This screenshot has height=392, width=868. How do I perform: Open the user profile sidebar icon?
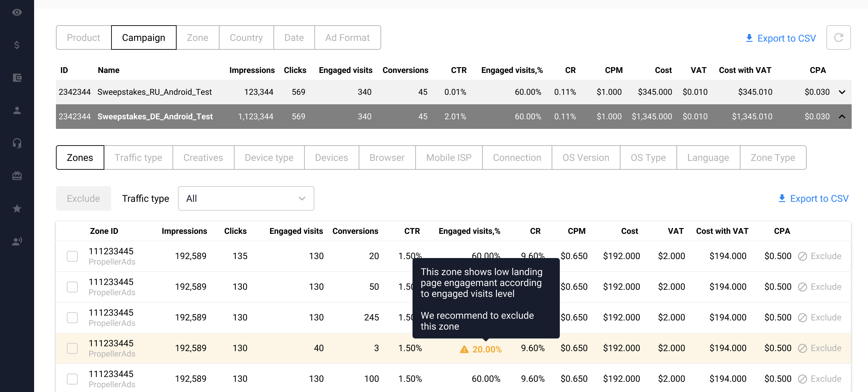(17, 110)
